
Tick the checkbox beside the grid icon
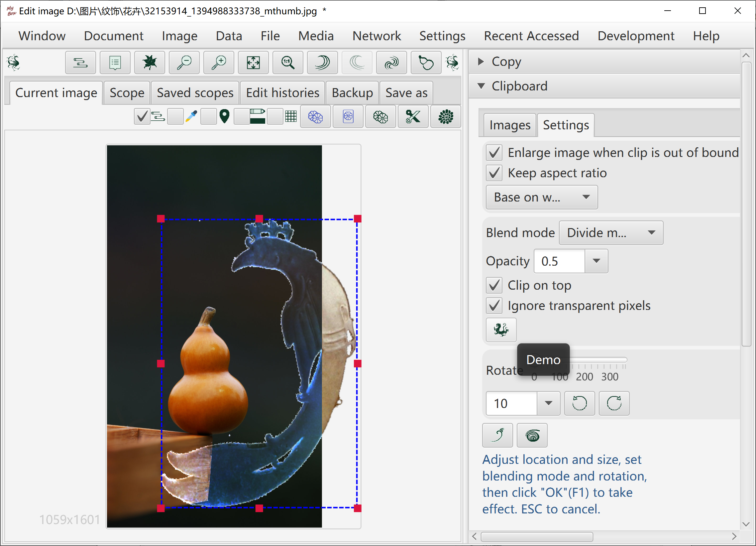tap(275, 117)
